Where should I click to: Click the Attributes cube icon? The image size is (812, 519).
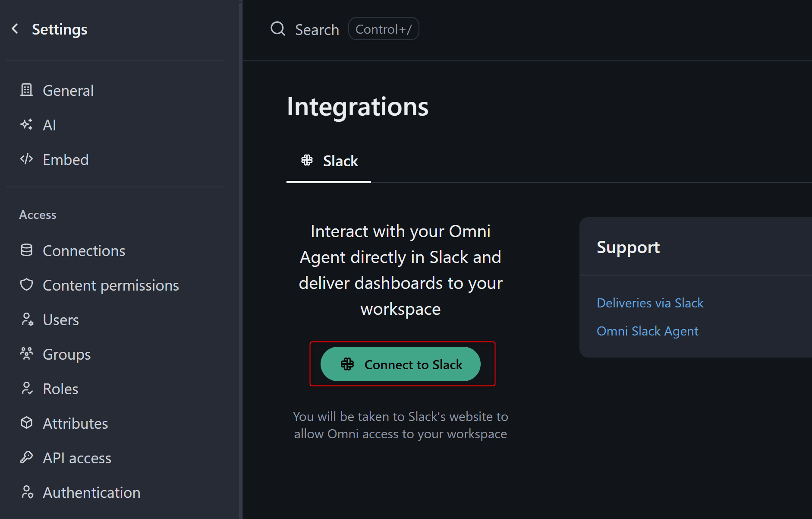tap(27, 423)
